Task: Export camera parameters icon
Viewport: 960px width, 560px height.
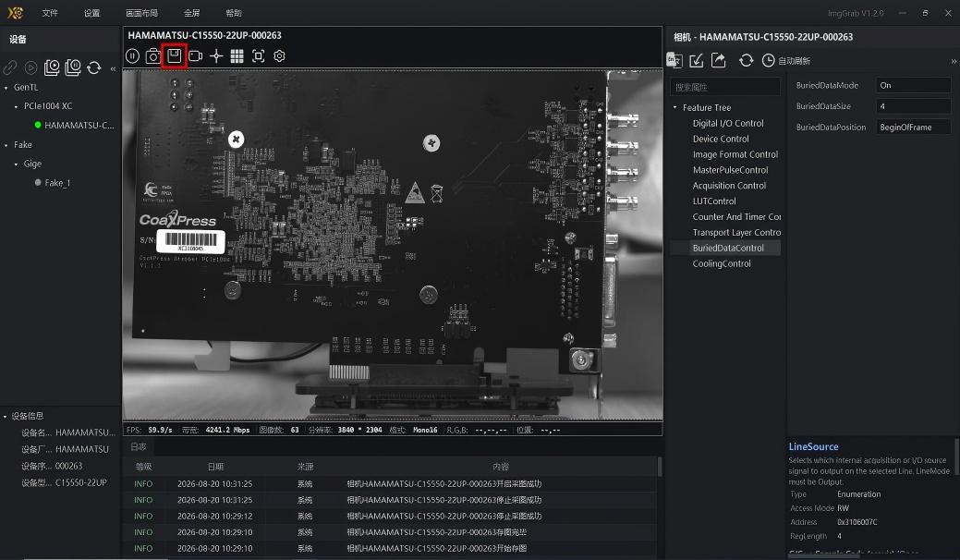Action: pyautogui.click(x=718, y=60)
